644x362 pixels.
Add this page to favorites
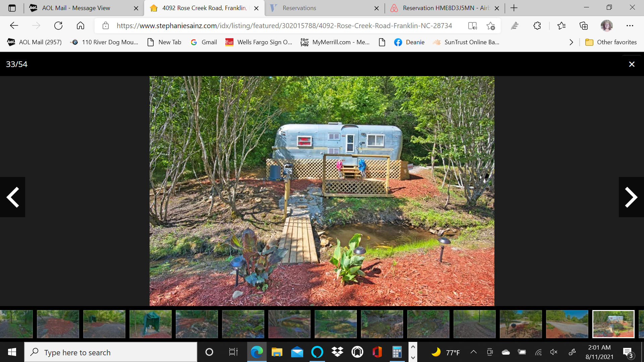click(x=491, y=26)
